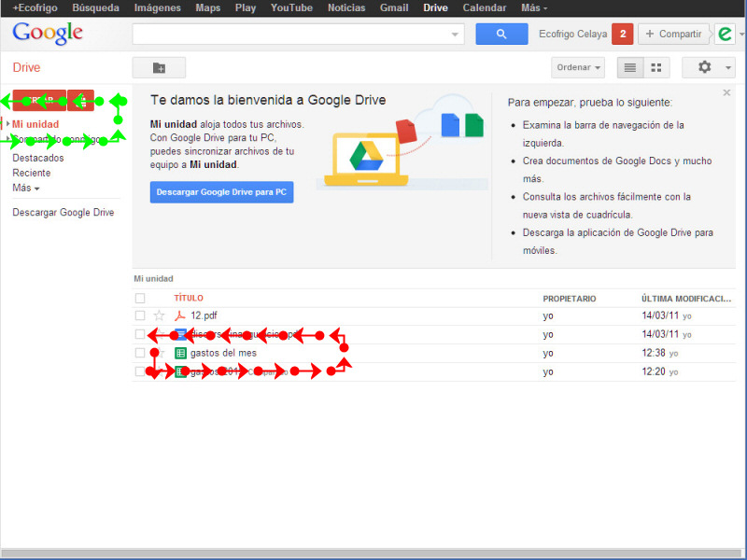Image resolution: width=747 pixels, height=560 pixels.
Task: Click Descargar Google Drive para PC button
Action: (x=221, y=192)
